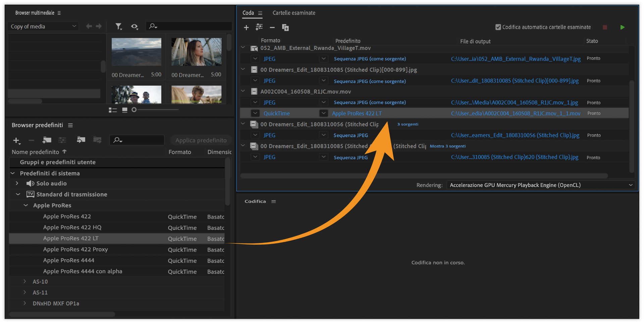Click the eye view icon in Browser multimediale
This screenshot has width=644, height=324.
click(135, 26)
